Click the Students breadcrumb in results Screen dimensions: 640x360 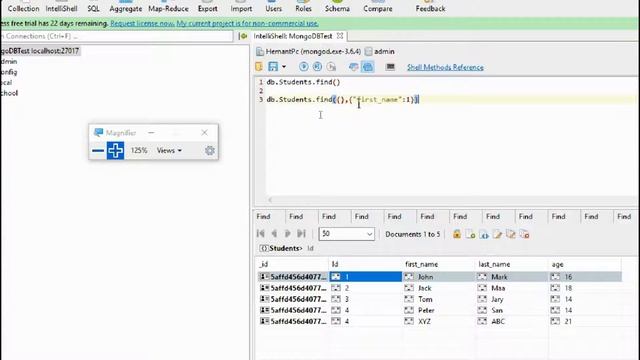pos(285,248)
